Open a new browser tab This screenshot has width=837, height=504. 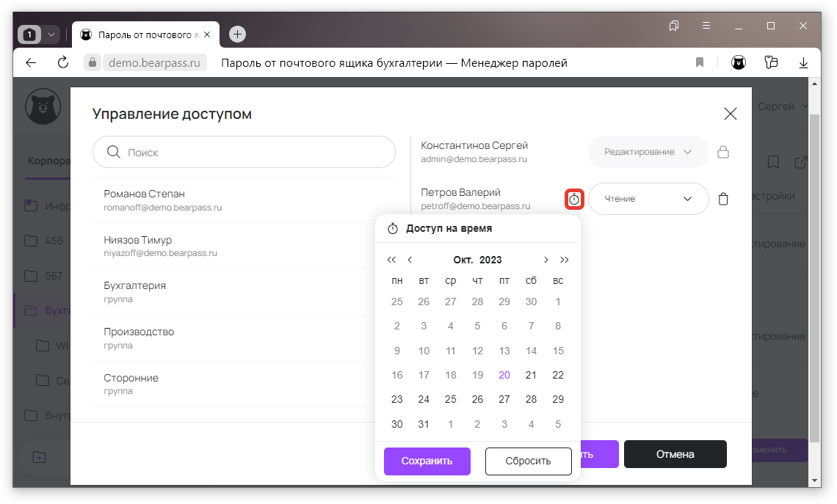click(x=237, y=34)
